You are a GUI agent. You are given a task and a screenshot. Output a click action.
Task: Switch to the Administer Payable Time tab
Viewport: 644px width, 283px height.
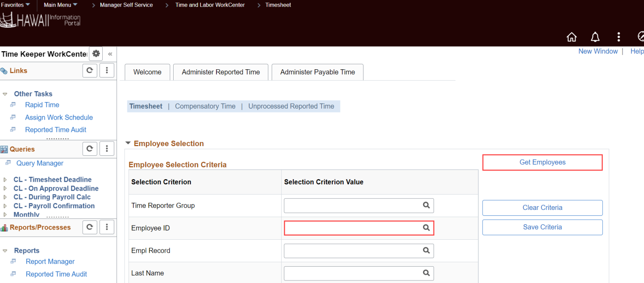point(317,72)
